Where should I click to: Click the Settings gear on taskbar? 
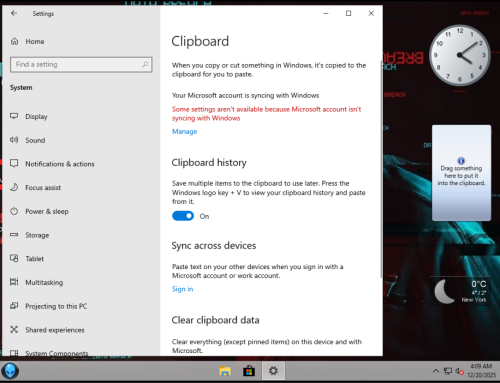(x=273, y=371)
